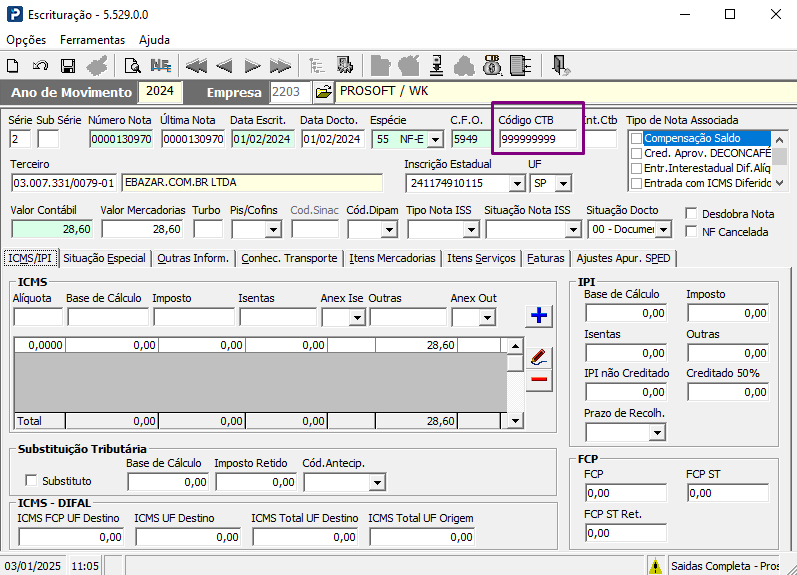
Task: Select the Faturas tab
Action: coord(545,258)
